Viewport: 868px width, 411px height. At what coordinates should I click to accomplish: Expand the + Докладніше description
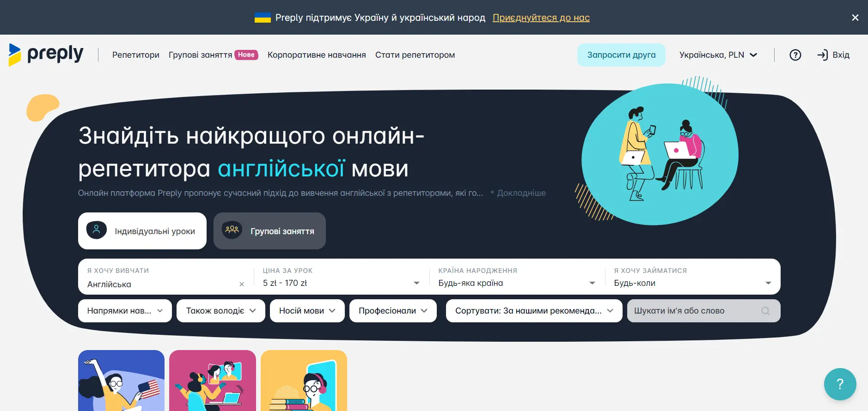coord(518,193)
